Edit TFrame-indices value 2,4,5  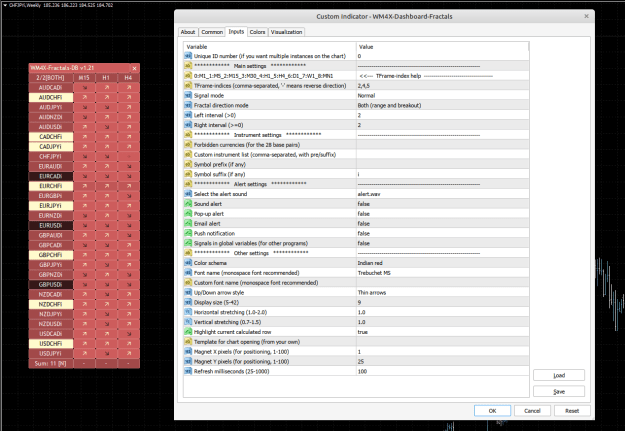(442, 86)
